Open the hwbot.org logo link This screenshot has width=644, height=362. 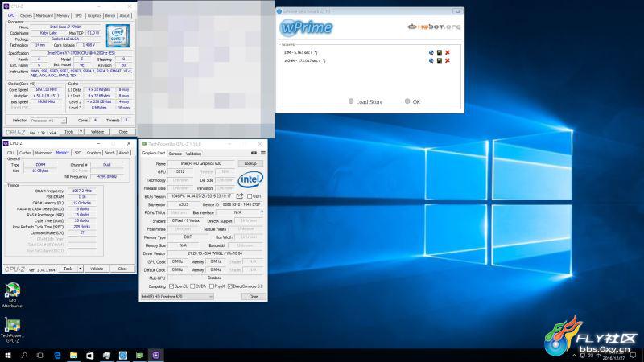click(434, 27)
